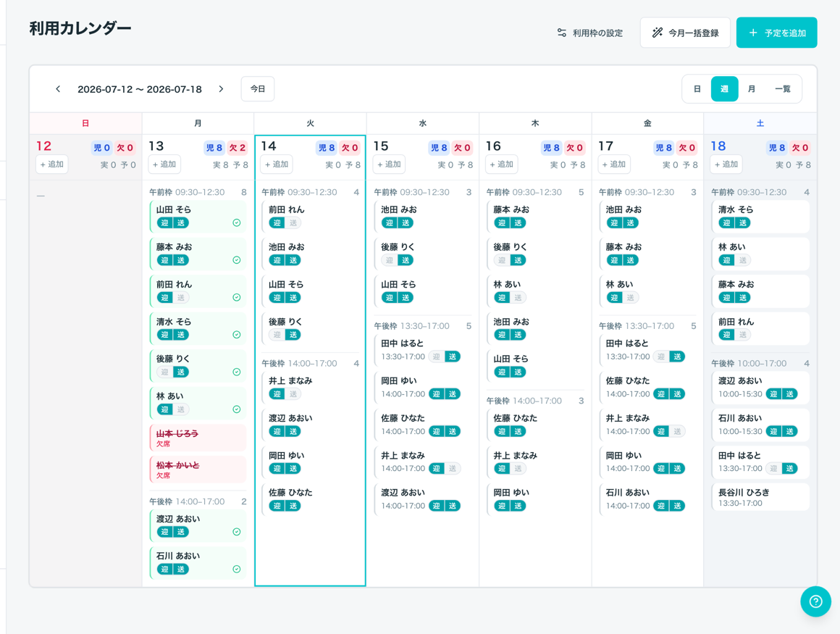
Task: Toggle 送 badge for 前田 れん on Tuesday
Action: pos(293,223)
